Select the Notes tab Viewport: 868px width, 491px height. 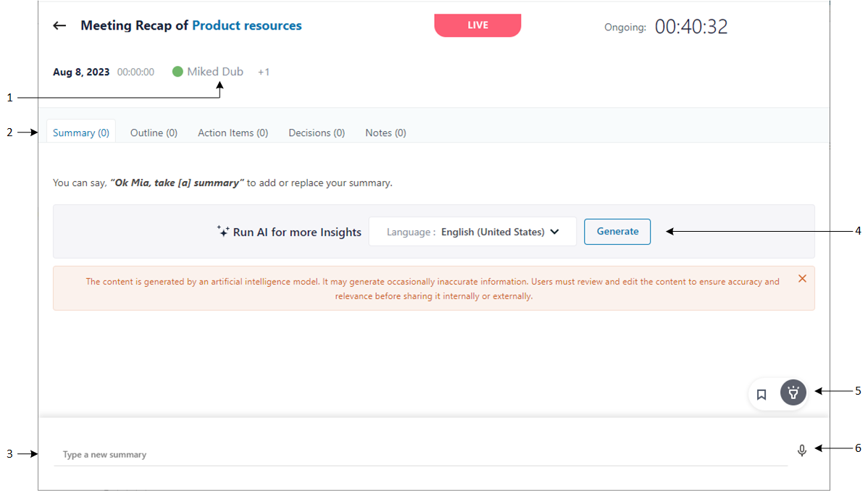(385, 133)
